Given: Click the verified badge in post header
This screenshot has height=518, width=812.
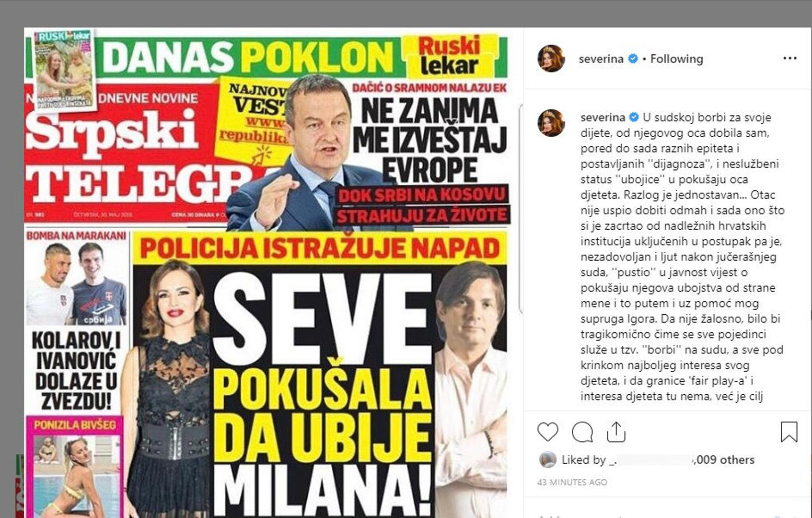Looking at the screenshot, I should pos(633,59).
